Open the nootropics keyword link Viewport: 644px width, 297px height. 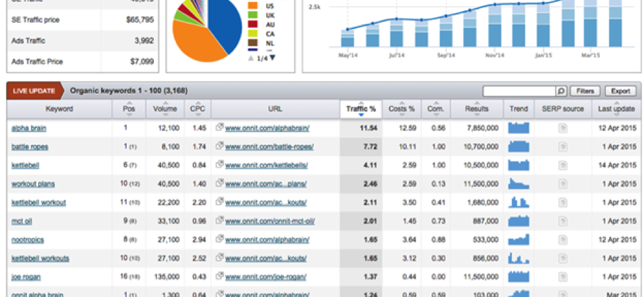coord(28,240)
